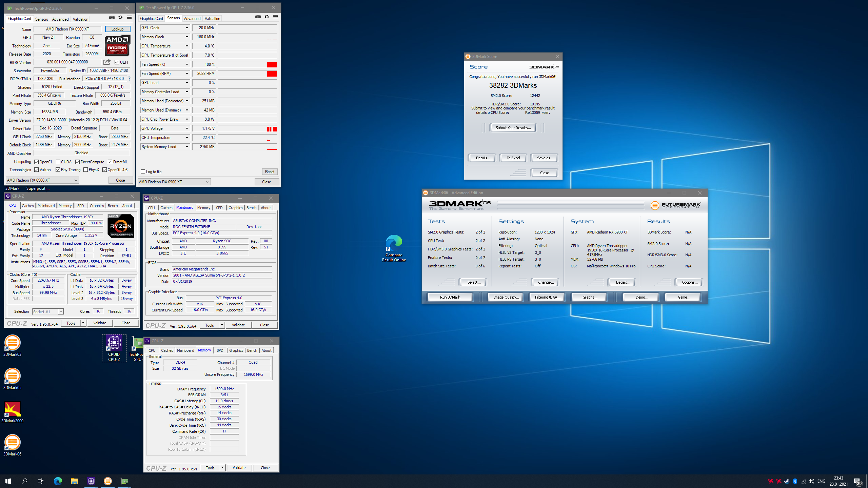Open the hamburger menu in GPU-Z Graphics Card window
868x488 pixels.
pos(129,18)
